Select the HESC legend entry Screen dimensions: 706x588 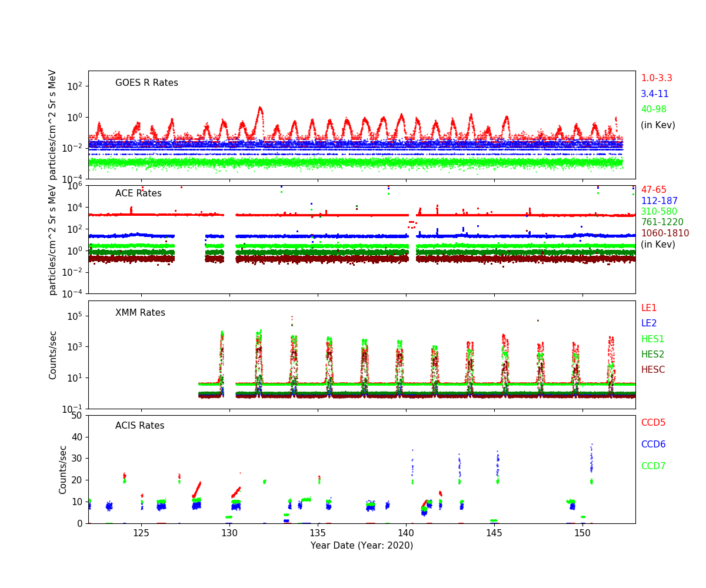click(652, 370)
